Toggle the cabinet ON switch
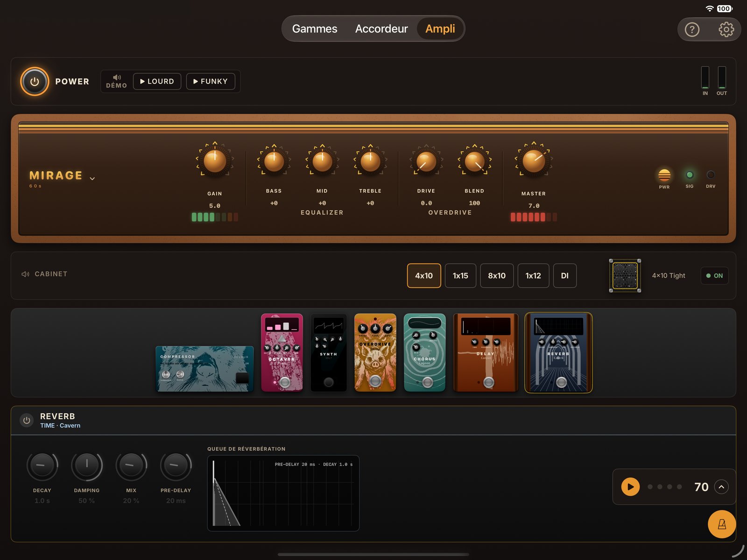This screenshot has width=747, height=560. coord(714,276)
